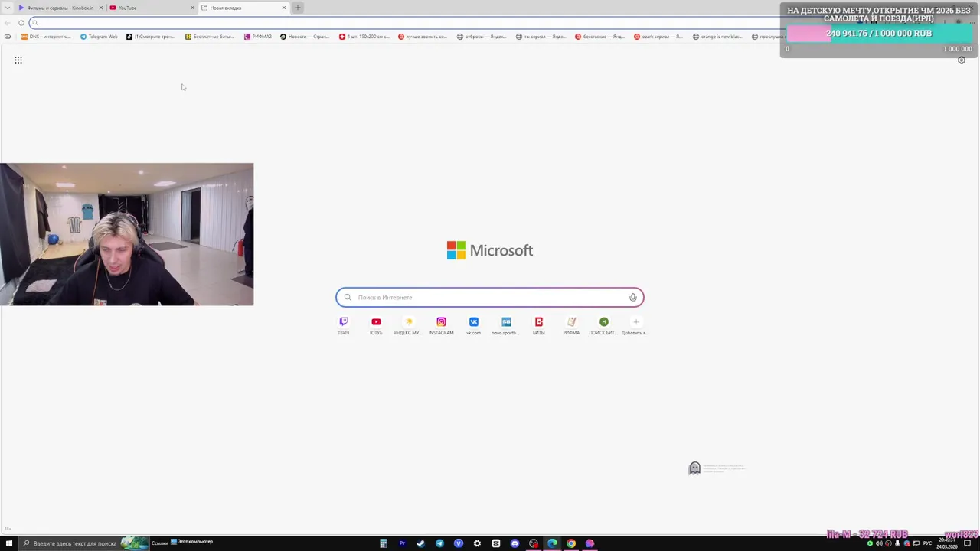Click the voice search microphone icon

pyautogui.click(x=633, y=297)
